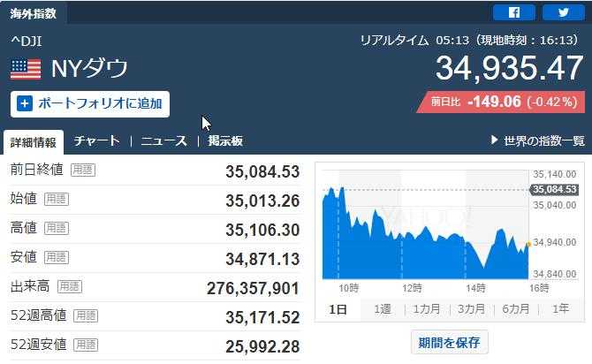Open glossary badge beside 出来高
The width and height of the screenshot is (592, 364).
69,286
